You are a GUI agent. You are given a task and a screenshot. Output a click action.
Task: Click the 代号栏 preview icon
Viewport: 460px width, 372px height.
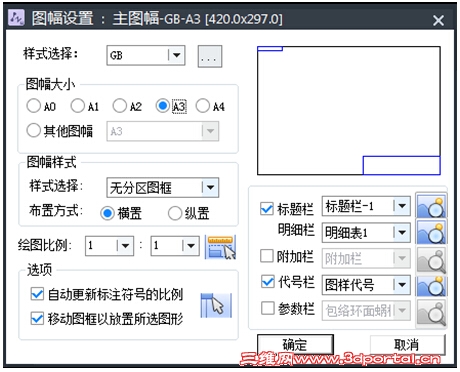(431, 285)
